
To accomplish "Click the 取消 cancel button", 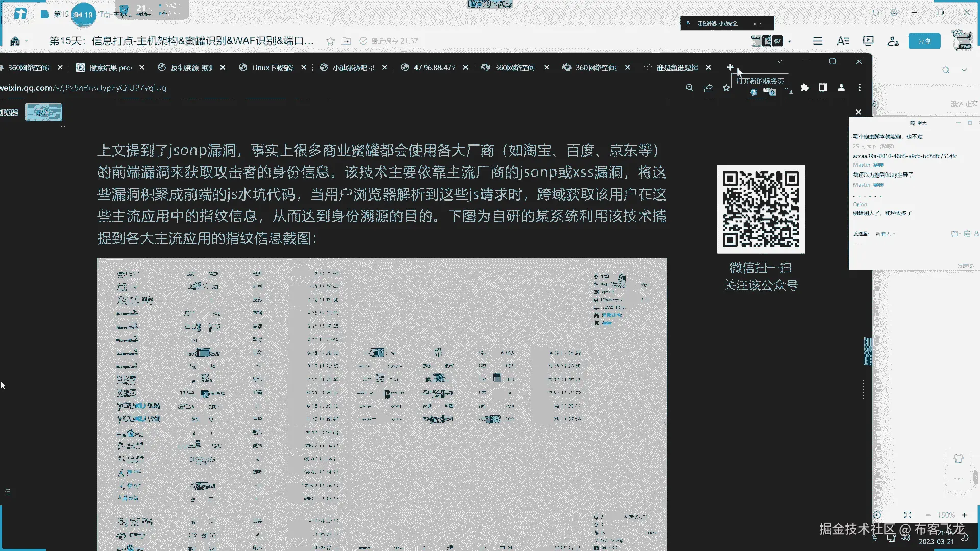I will pos(43,113).
